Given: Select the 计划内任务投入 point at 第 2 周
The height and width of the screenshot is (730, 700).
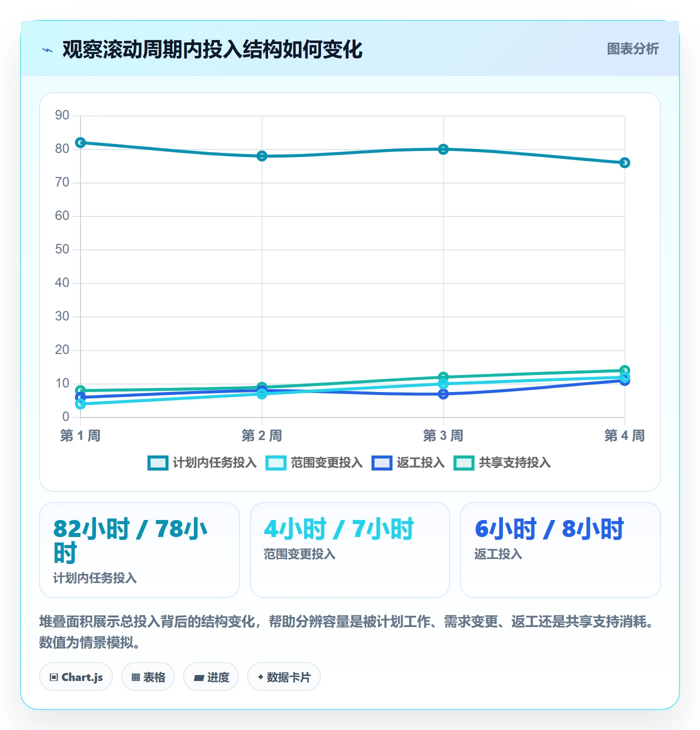Looking at the screenshot, I should coord(262,156).
